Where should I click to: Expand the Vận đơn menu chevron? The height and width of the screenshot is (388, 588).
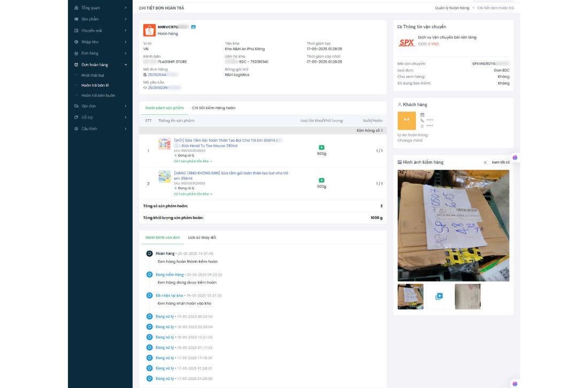[126, 106]
